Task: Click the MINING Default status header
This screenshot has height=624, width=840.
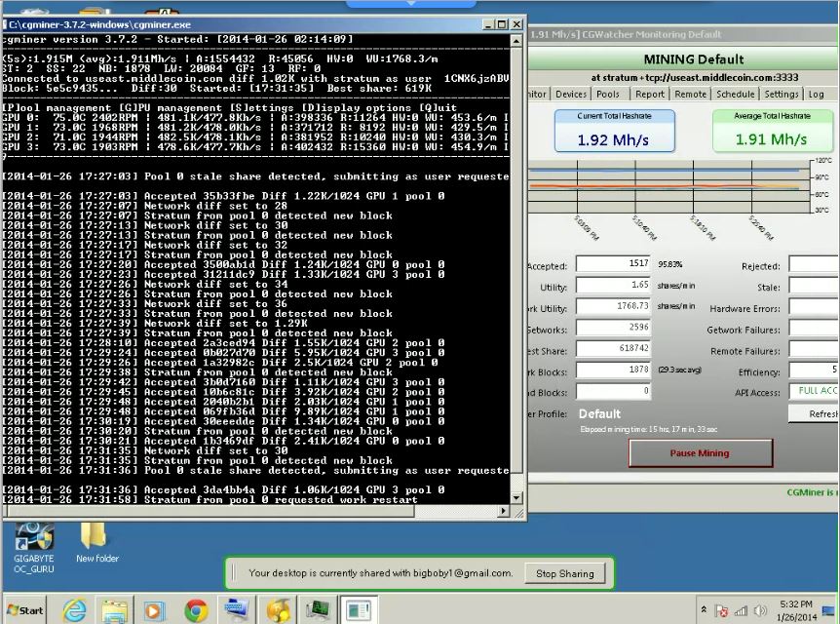Action: 693,58
